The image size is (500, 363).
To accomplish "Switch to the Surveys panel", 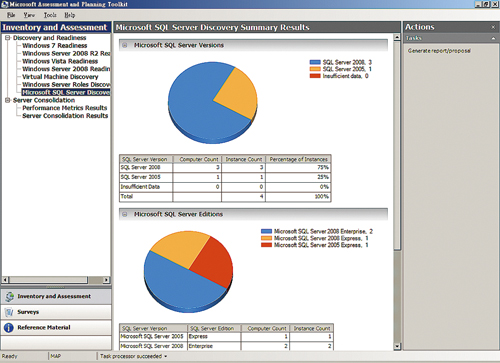I will (x=56, y=312).
